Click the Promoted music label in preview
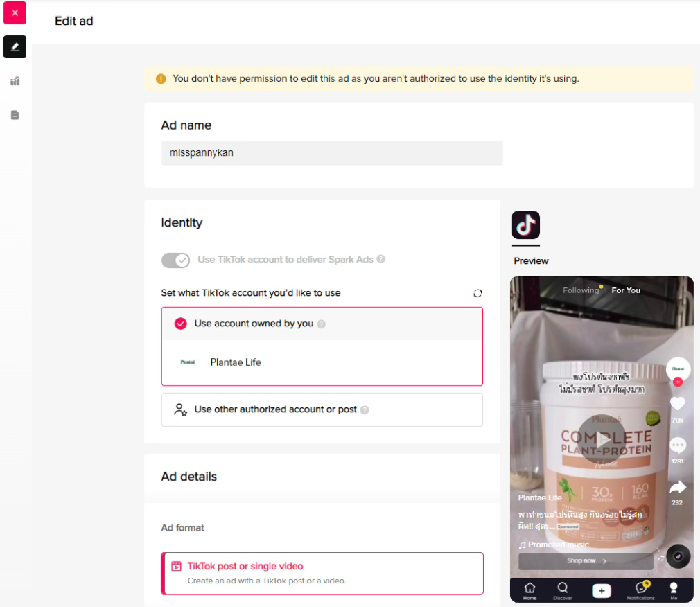This screenshot has width=700, height=607. pyautogui.click(x=558, y=545)
